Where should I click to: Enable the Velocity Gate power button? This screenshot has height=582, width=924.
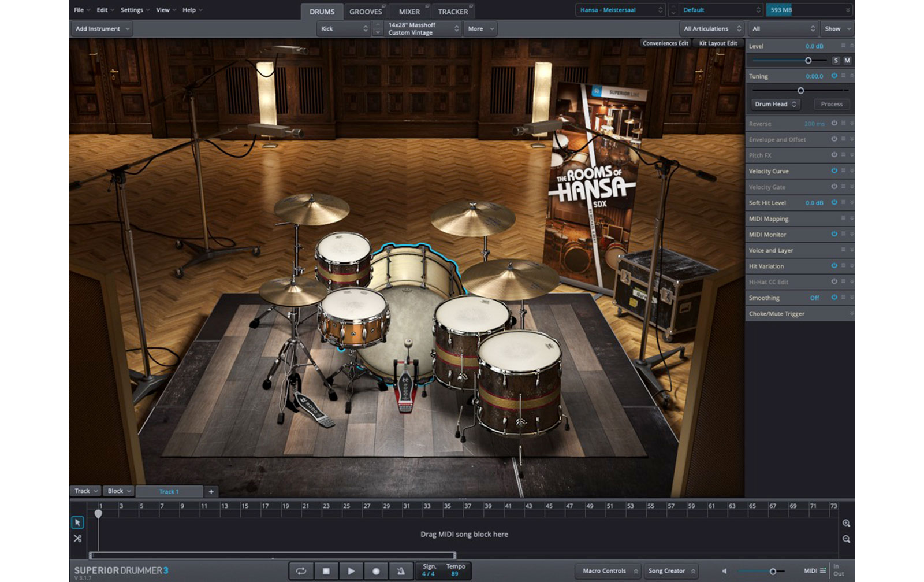(834, 187)
